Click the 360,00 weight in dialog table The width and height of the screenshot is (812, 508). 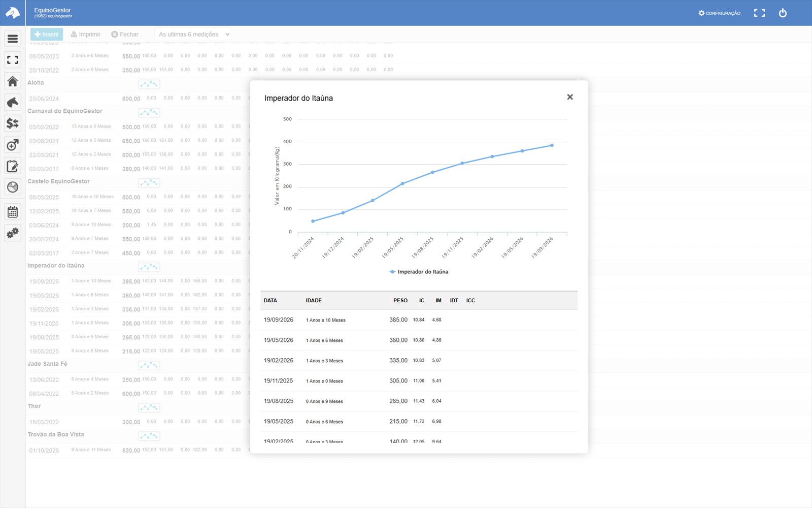(398, 340)
